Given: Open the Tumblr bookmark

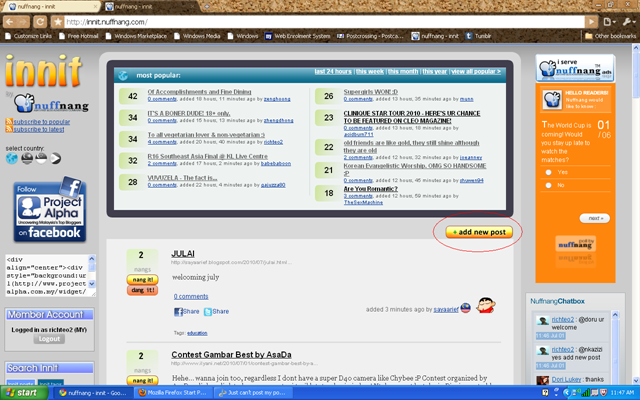Looking at the screenshot, I should click(479, 36).
